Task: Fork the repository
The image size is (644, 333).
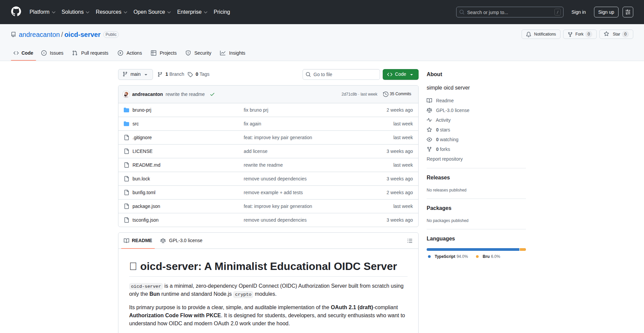Action: tap(579, 34)
